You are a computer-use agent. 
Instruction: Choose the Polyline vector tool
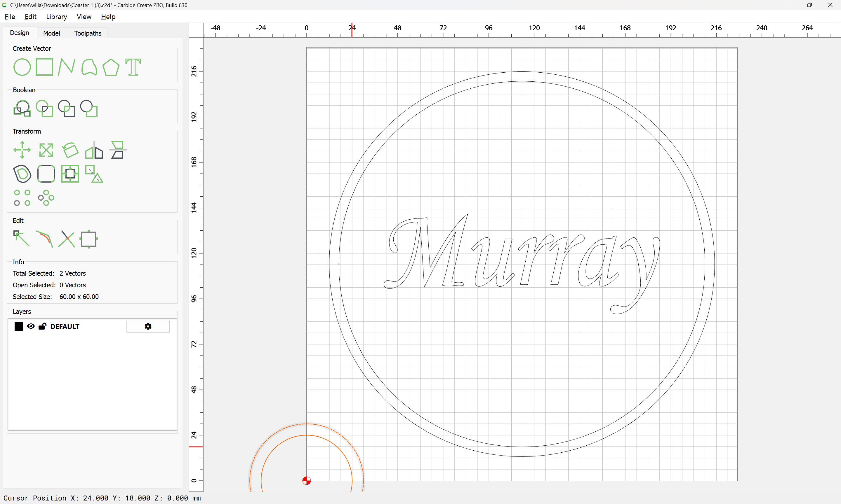[x=66, y=67]
